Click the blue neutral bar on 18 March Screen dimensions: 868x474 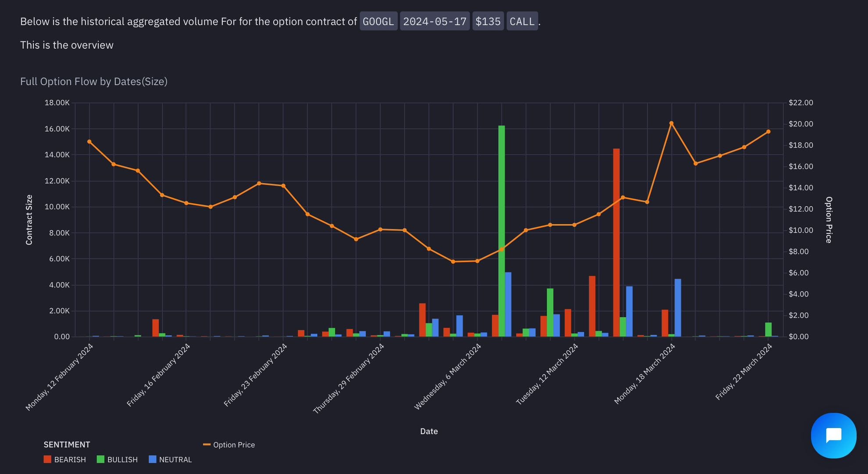678,307
